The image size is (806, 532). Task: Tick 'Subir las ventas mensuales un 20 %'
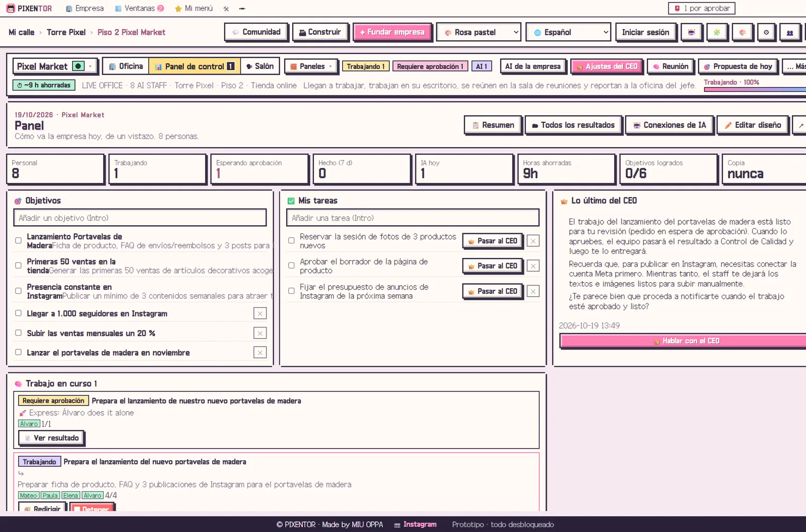tap(18, 332)
